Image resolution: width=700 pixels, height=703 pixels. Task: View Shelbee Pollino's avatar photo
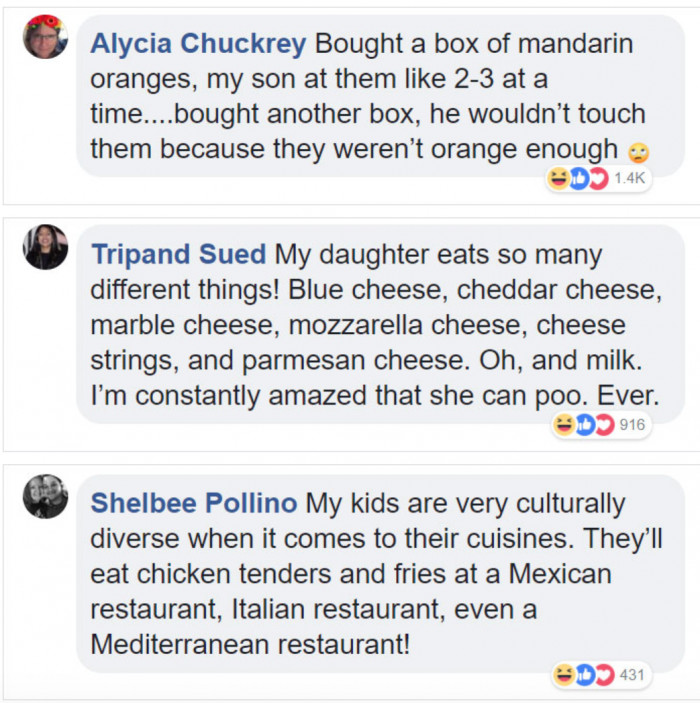click(x=45, y=497)
